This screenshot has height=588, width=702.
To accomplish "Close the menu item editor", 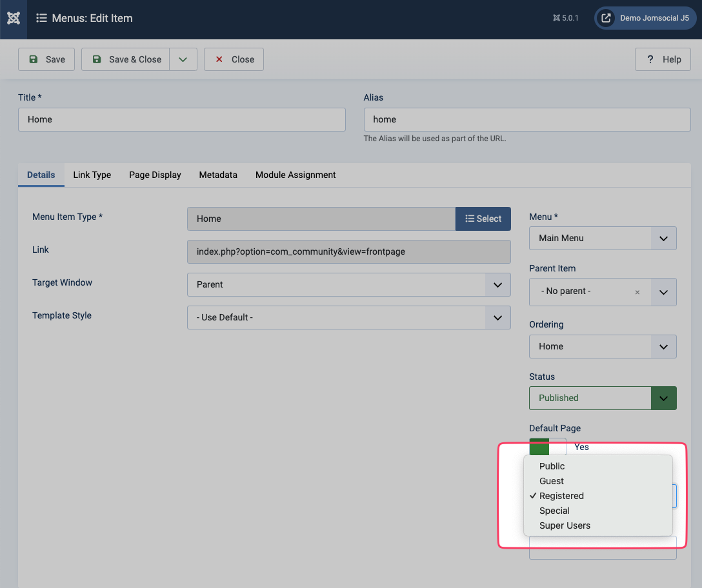I will 234,59.
